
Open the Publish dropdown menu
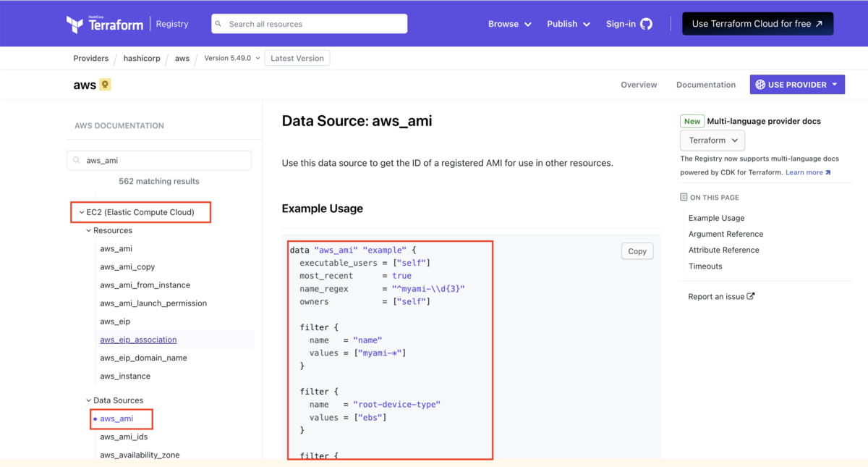click(569, 24)
